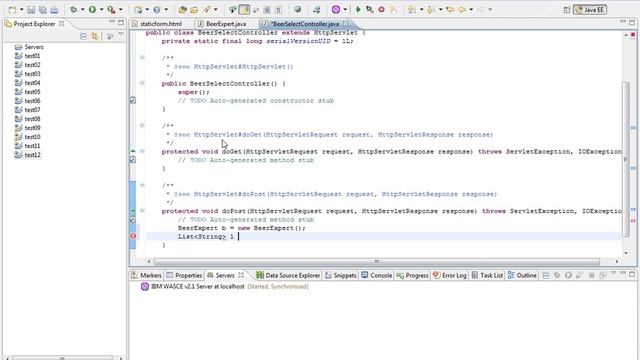This screenshot has width=640, height=360.
Task: Open the External Tools dropdown arrow
Action: click(x=120, y=10)
